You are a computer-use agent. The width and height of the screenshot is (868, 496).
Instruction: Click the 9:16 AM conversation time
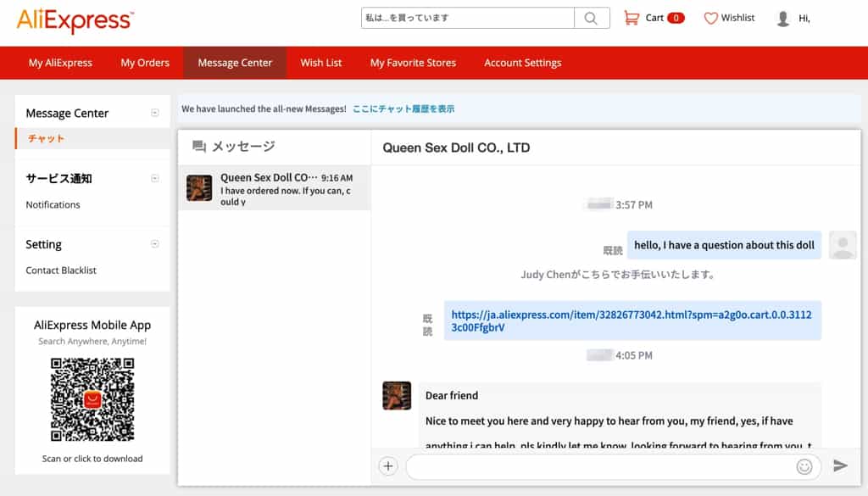point(337,178)
